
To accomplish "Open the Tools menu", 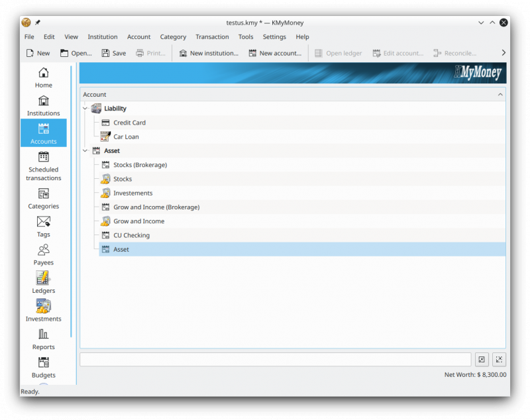I will (x=246, y=37).
